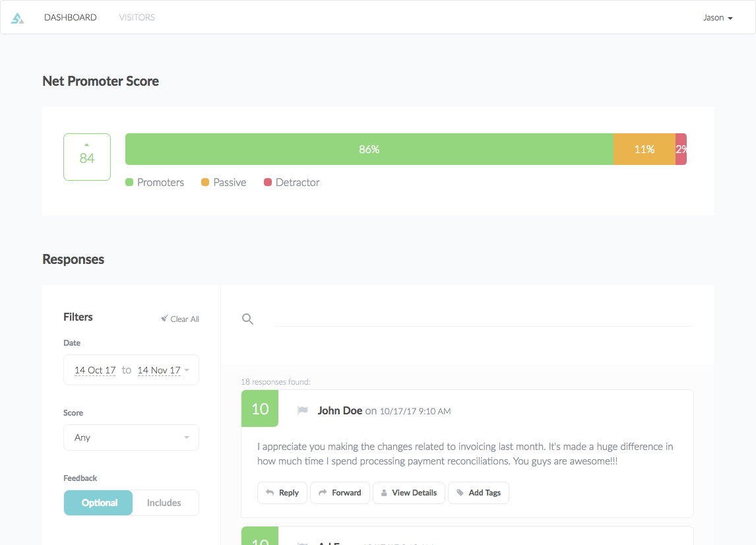Click the app logo in the navbar
The width and height of the screenshot is (756, 545).
[x=18, y=18]
